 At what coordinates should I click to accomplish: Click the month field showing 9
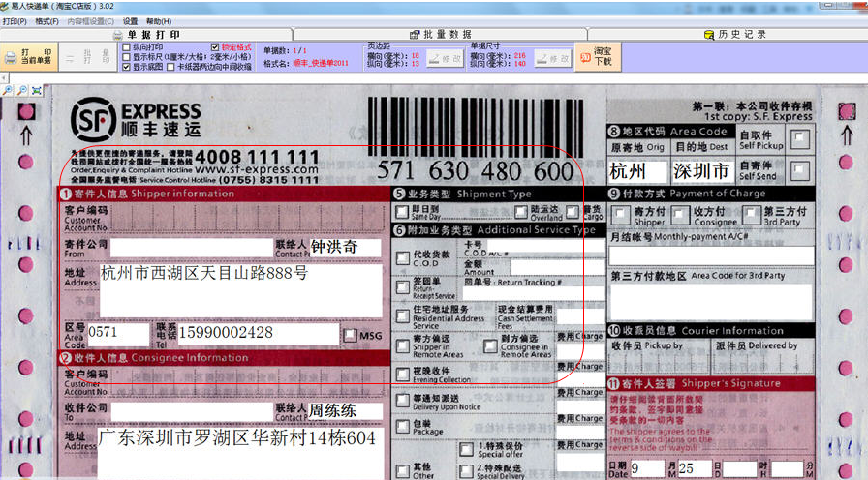coord(647,468)
